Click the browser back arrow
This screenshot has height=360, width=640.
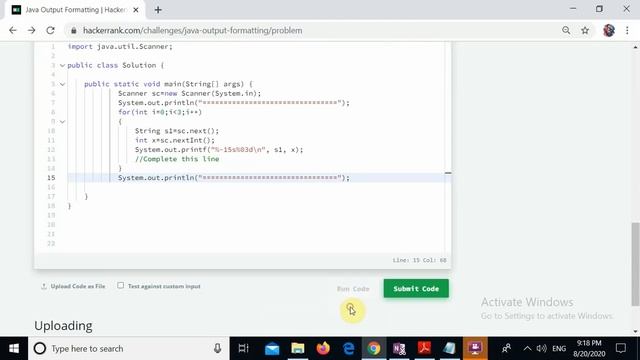coord(13,31)
